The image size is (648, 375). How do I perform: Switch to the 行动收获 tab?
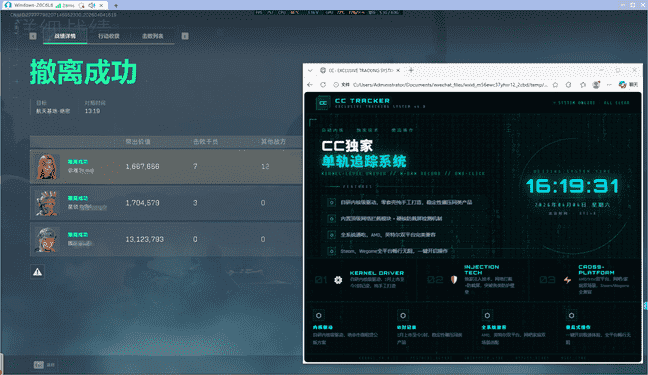[x=109, y=36]
